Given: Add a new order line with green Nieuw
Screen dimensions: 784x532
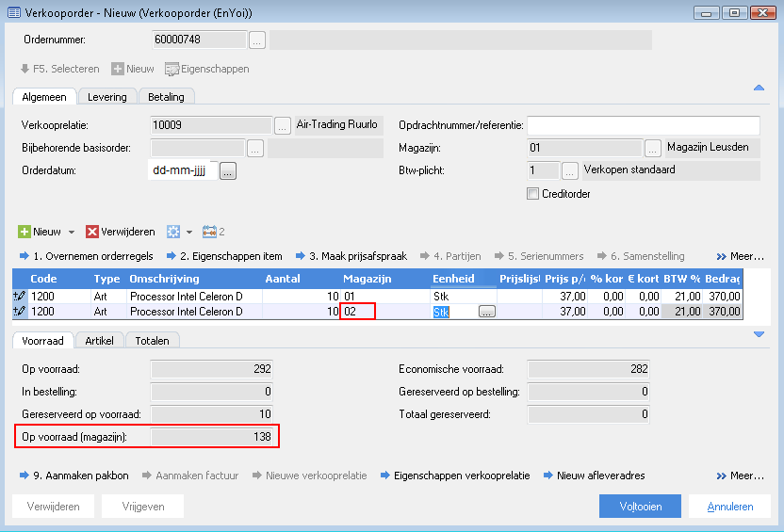Looking at the screenshot, I should tap(40, 232).
